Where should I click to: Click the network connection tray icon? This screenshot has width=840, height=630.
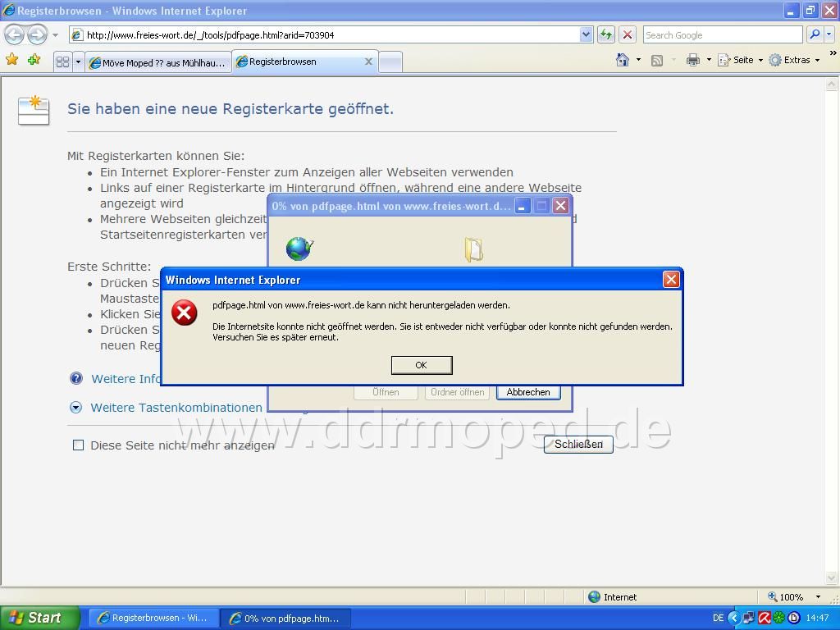[x=748, y=619]
